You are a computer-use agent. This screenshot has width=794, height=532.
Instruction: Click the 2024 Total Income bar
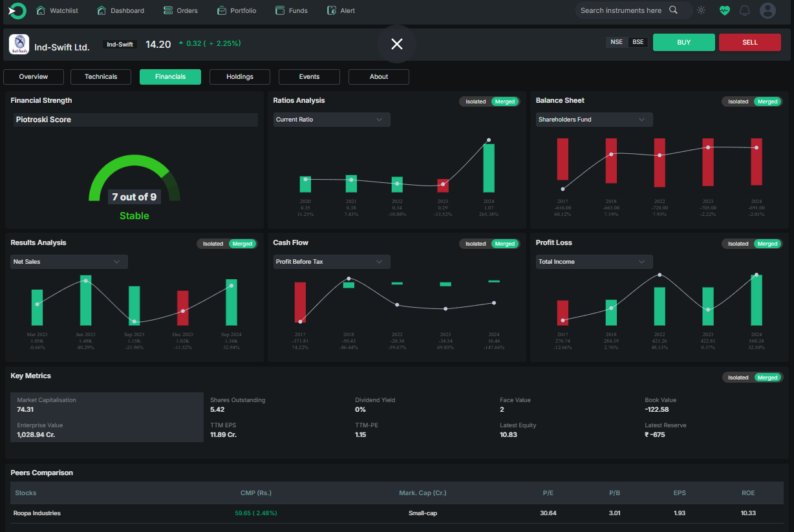click(756, 300)
